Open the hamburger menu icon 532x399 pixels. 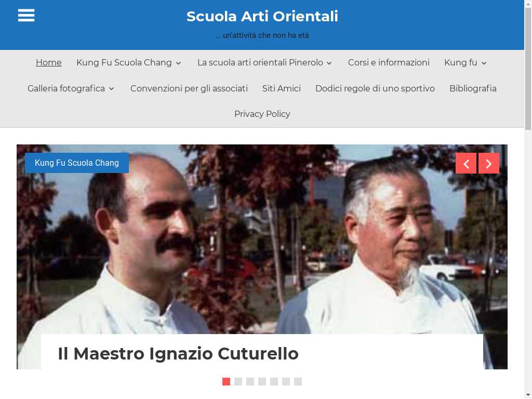click(26, 15)
